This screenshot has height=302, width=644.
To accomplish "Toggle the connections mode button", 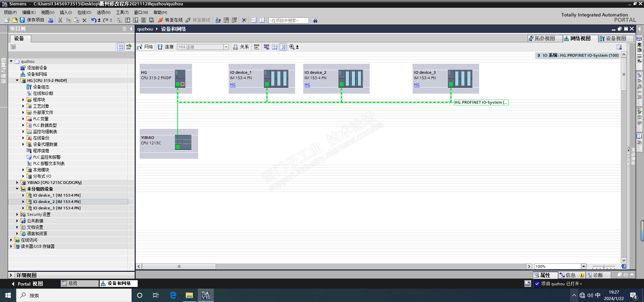I will [166, 47].
